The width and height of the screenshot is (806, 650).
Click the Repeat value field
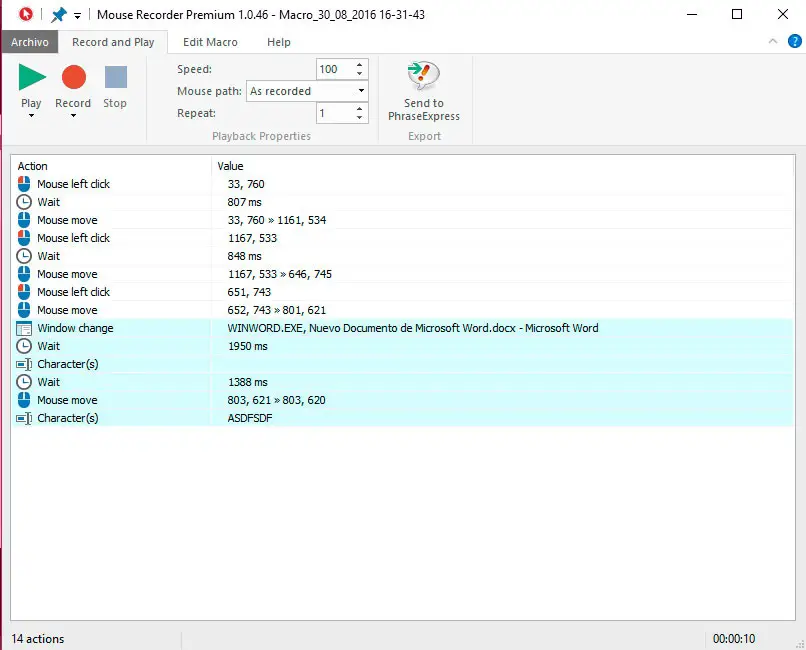click(335, 113)
